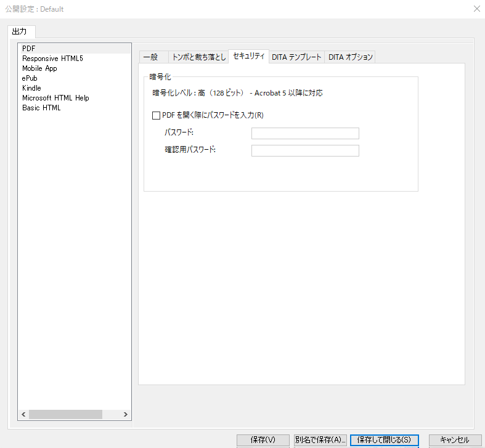The image size is (485, 448).
Task: Open the DITA オプション tab
Action: click(350, 57)
